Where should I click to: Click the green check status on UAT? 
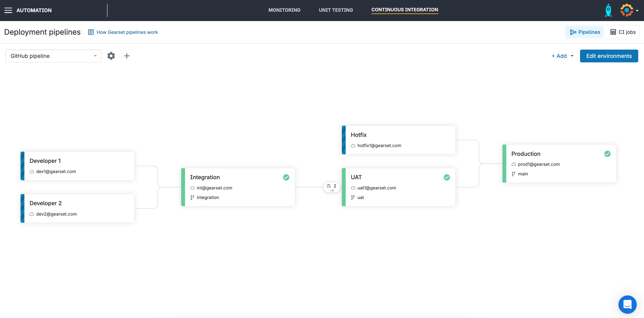[x=447, y=177]
